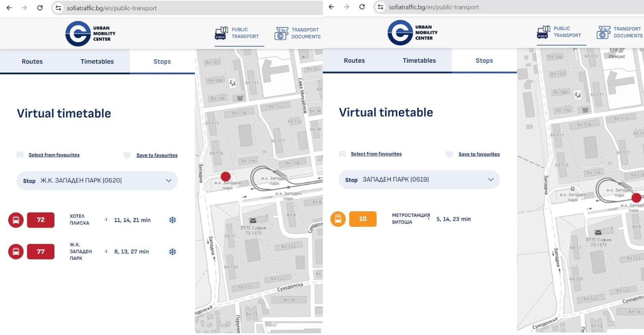Open Transport Documents in left window header
The width and height of the screenshot is (644, 335).
(298, 33)
